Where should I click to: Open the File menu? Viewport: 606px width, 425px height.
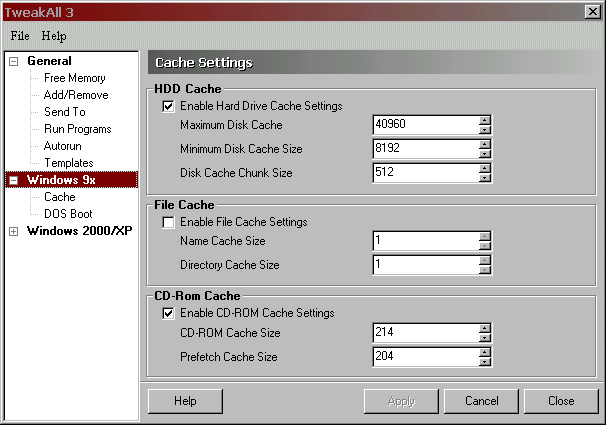(20, 36)
